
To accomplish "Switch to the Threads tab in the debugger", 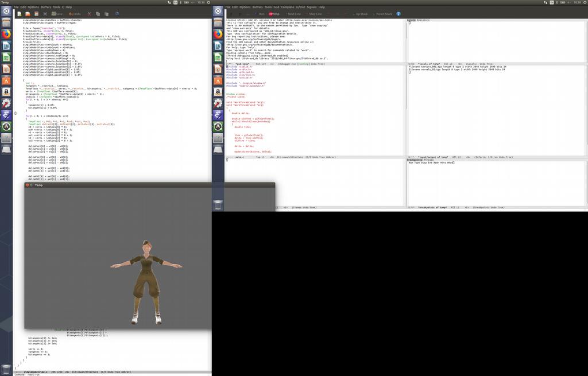I will 428,160.
